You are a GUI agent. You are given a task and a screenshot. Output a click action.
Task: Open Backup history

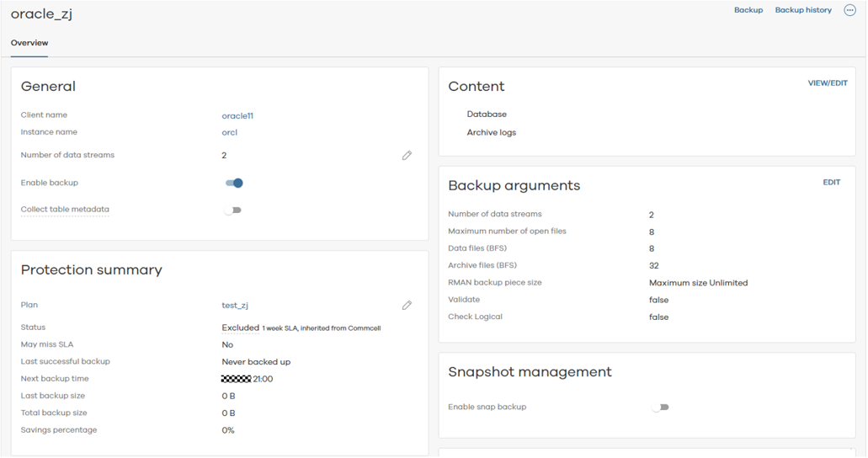coord(802,10)
